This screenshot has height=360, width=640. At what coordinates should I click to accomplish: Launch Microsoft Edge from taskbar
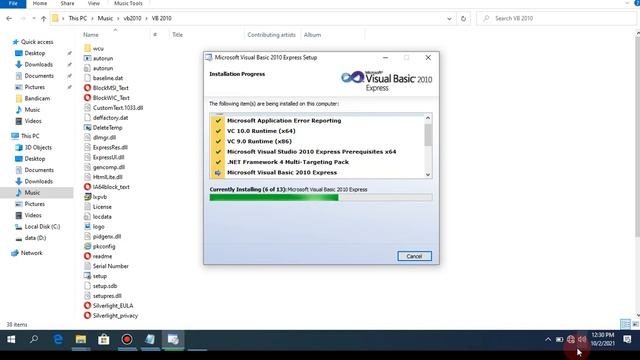58,340
